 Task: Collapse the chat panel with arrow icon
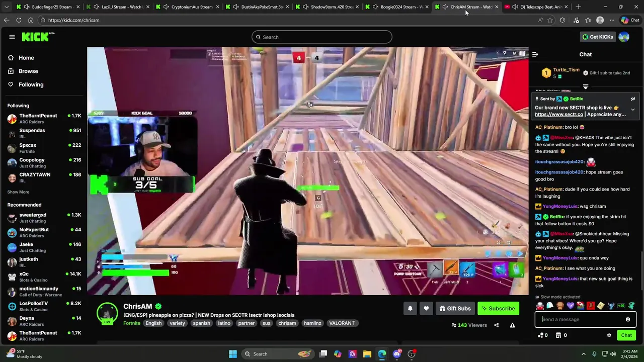click(x=535, y=54)
